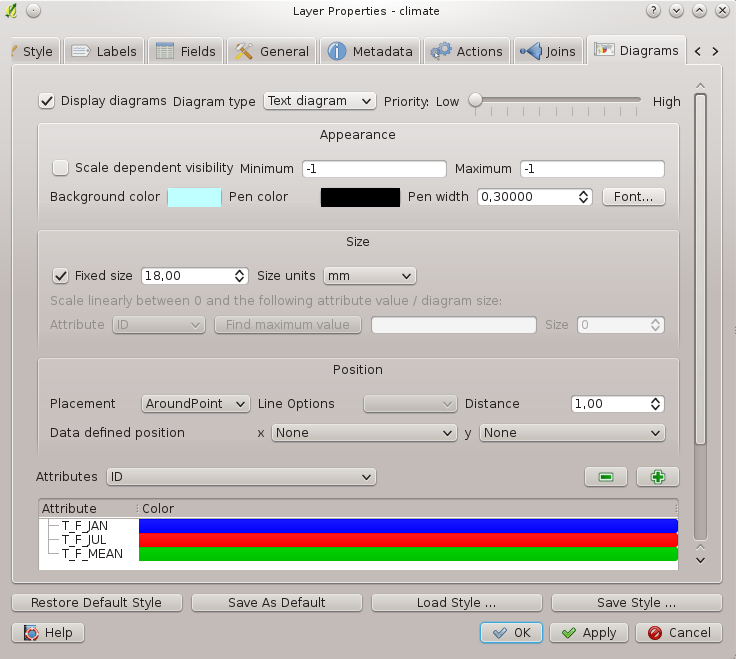The width and height of the screenshot is (736, 659).
Task: Click the window help question mark icon
Action: pyautogui.click(x=652, y=11)
